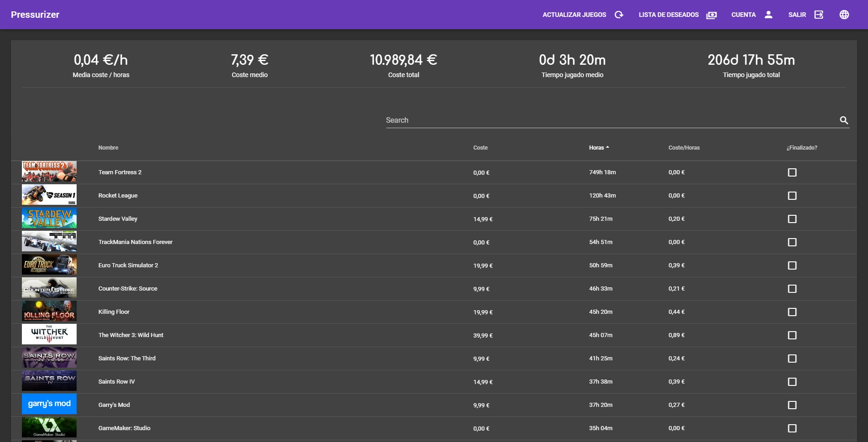Sort table by Coste/Horas column
The image size is (868, 442).
tap(684, 148)
